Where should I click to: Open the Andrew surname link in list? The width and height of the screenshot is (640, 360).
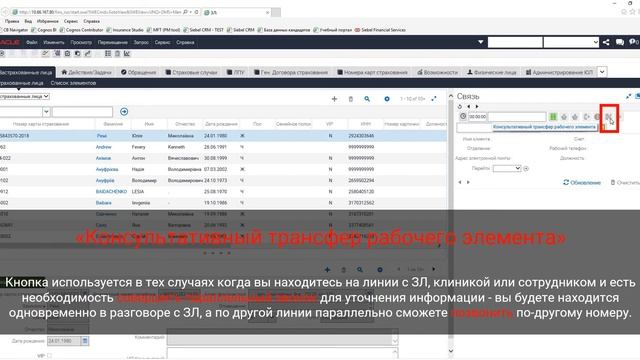(x=104, y=147)
